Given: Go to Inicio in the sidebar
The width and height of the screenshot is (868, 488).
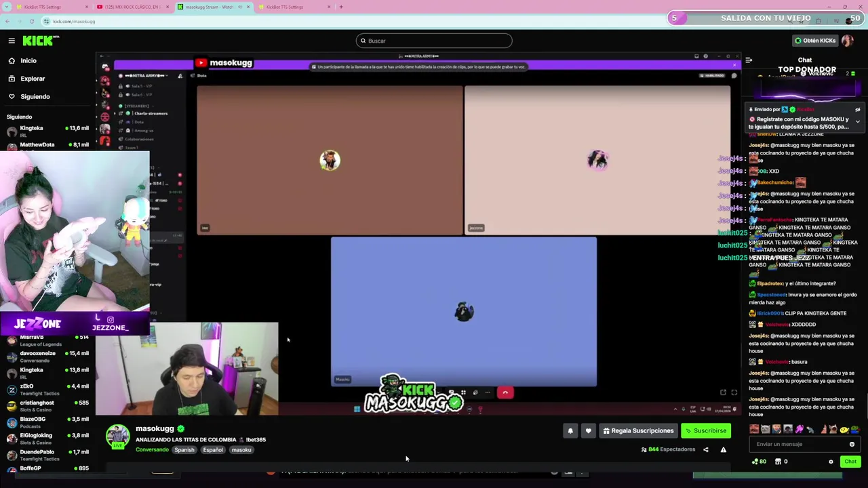Looking at the screenshot, I should [x=28, y=61].
